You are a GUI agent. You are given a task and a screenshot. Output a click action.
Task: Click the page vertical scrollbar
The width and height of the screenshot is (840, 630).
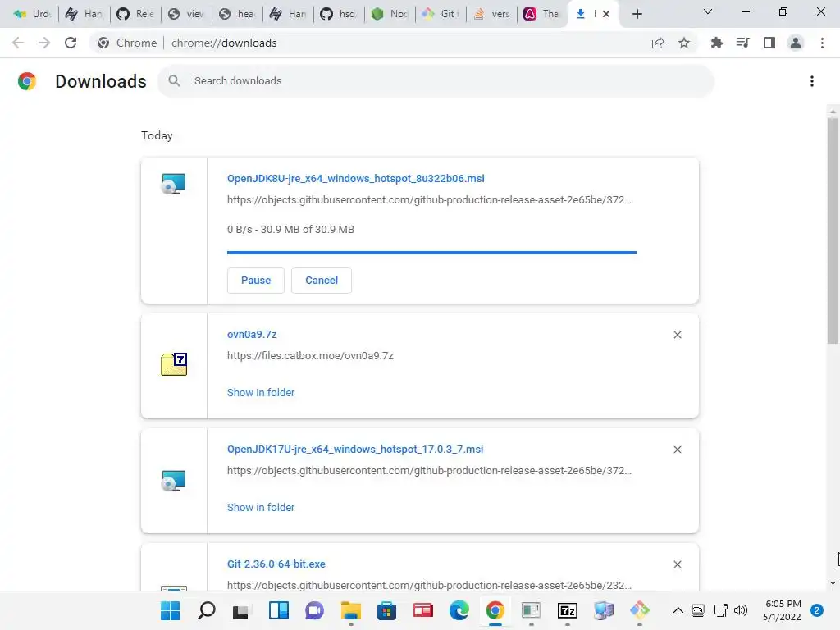[833, 231]
